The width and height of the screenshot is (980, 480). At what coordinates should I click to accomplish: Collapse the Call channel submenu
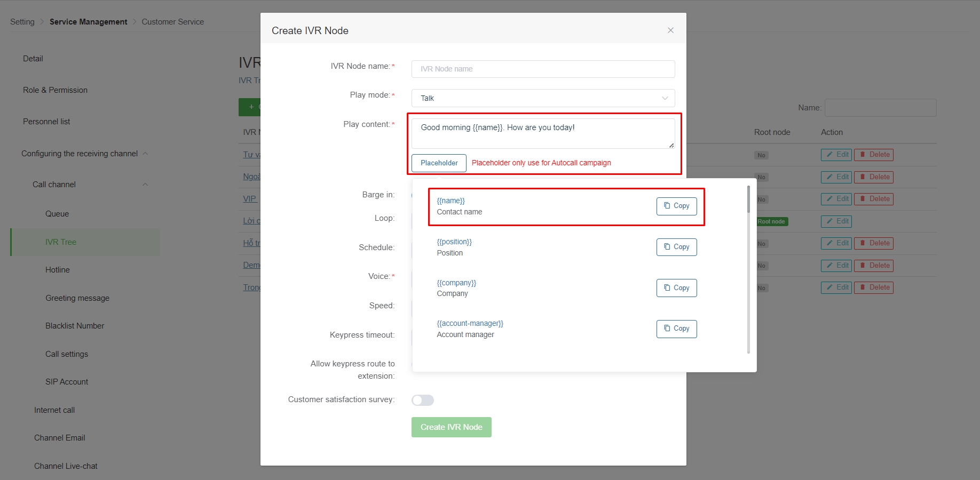pos(145,185)
